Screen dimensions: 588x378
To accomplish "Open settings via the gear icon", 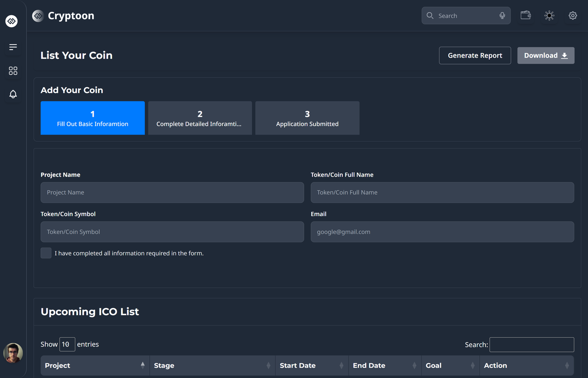I will 573,15.
